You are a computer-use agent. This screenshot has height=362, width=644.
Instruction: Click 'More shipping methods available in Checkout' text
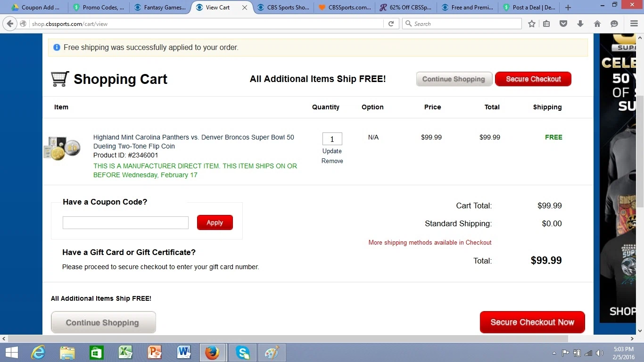[430, 242]
